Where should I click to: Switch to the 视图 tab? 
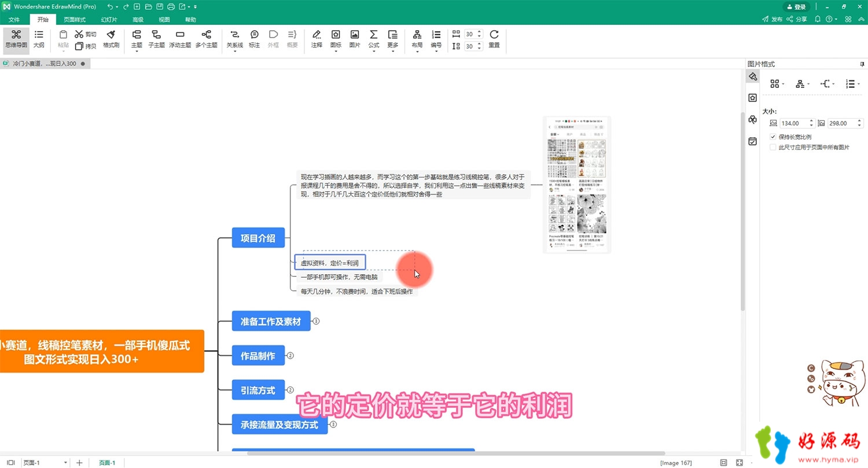coord(164,20)
